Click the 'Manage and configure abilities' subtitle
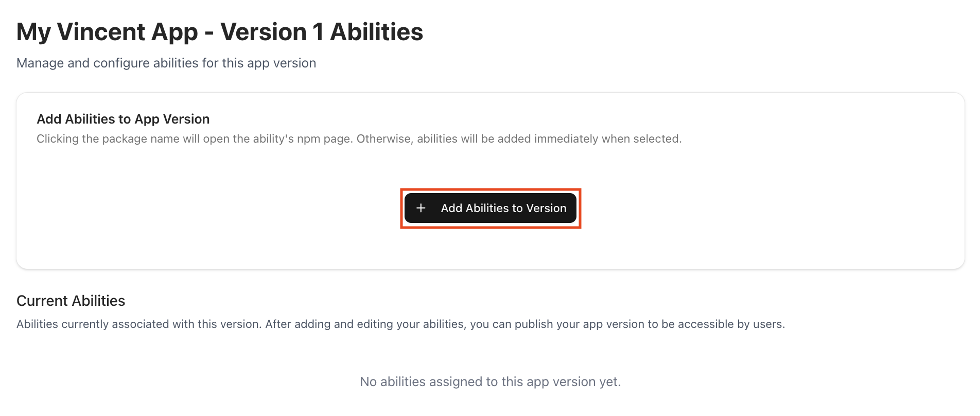Viewport: 980px width, 416px height. coord(166,63)
